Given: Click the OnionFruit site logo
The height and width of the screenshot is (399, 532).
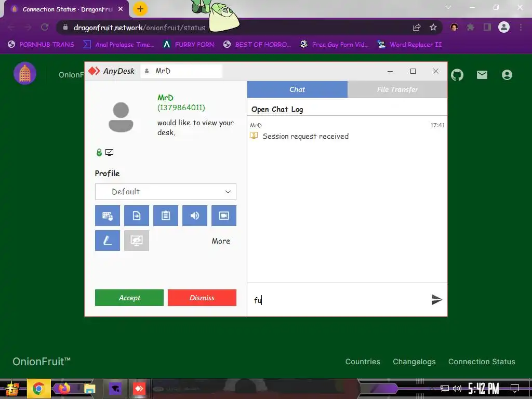Looking at the screenshot, I should (x=25, y=73).
